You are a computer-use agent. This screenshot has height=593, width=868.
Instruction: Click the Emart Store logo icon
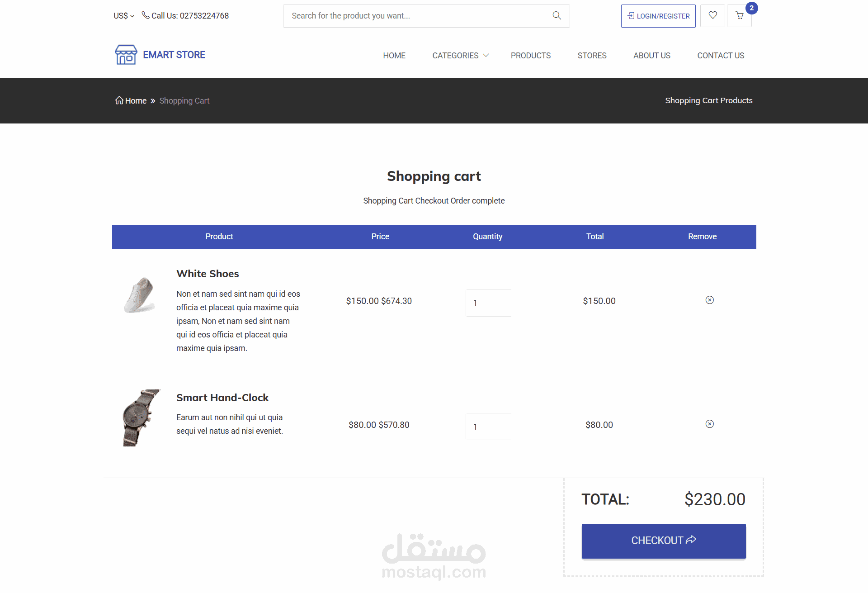coord(126,55)
